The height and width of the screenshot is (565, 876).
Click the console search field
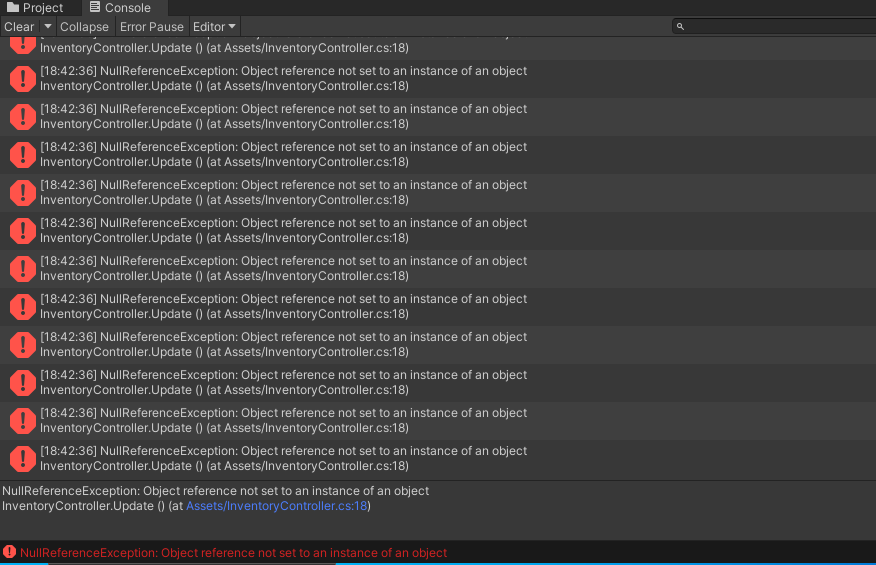[774, 26]
